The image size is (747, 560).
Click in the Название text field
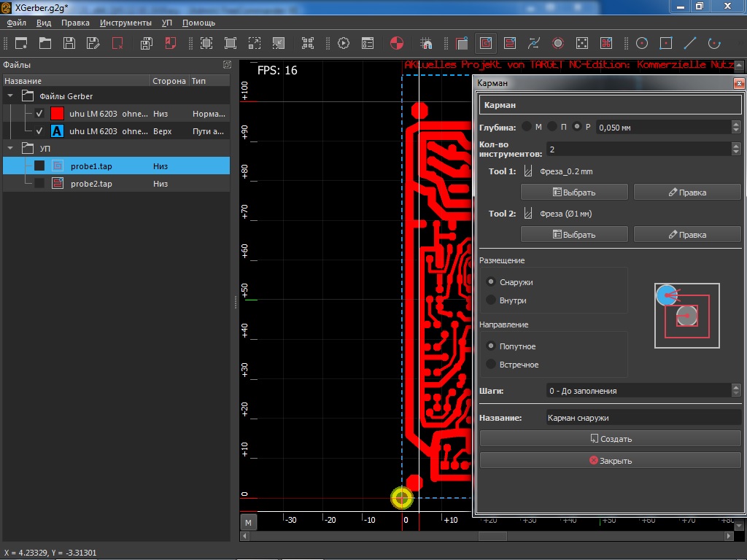643,418
